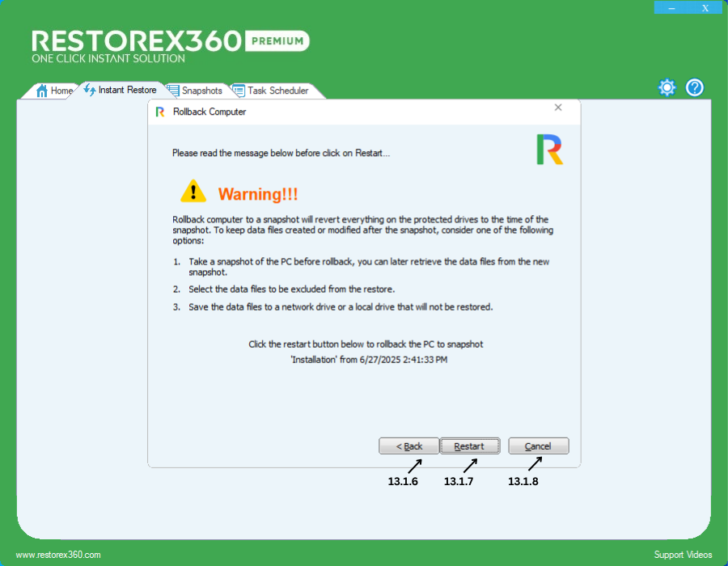Cancel the rollback dialog
The height and width of the screenshot is (566, 728).
pyautogui.click(x=538, y=446)
